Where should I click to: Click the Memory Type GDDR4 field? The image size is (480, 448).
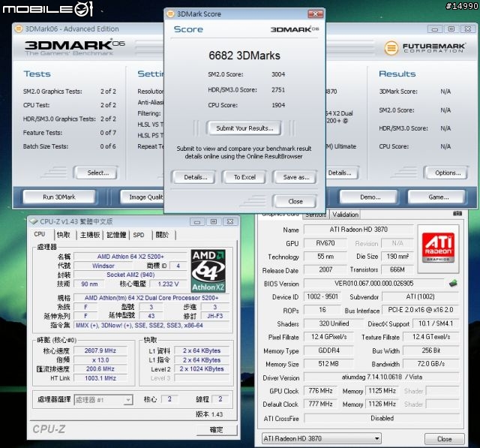(328, 350)
